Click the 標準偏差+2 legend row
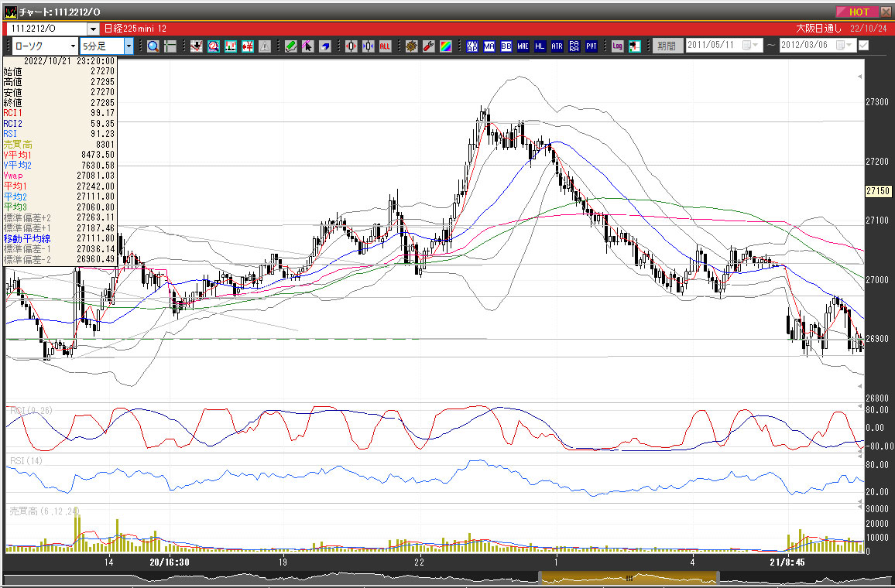Screen dimensions: 895x588 click(x=60, y=217)
